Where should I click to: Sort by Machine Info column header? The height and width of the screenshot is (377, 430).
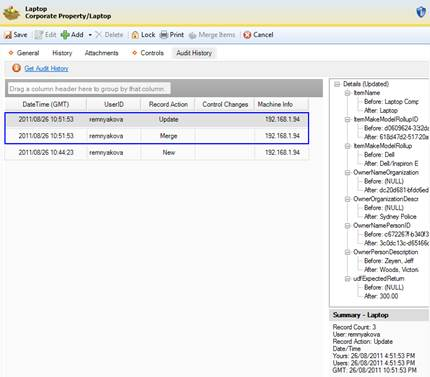[x=281, y=104]
